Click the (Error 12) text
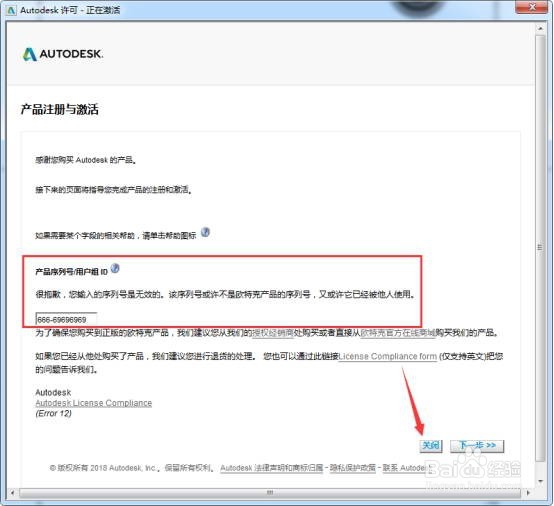The width and height of the screenshot is (554, 506). point(53,413)
